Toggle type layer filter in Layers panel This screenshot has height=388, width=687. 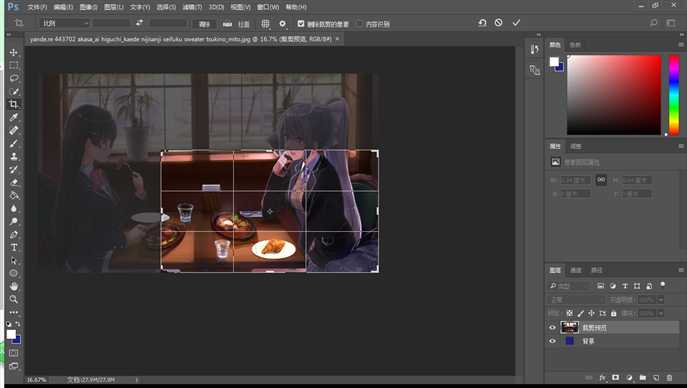(x=625, y=286)
